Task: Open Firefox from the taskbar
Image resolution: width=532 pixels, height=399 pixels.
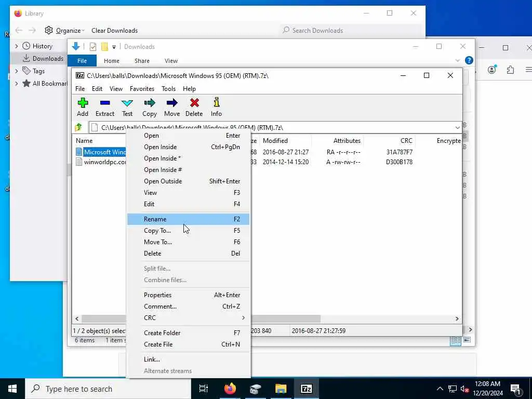Action: (x=230, y=389)
